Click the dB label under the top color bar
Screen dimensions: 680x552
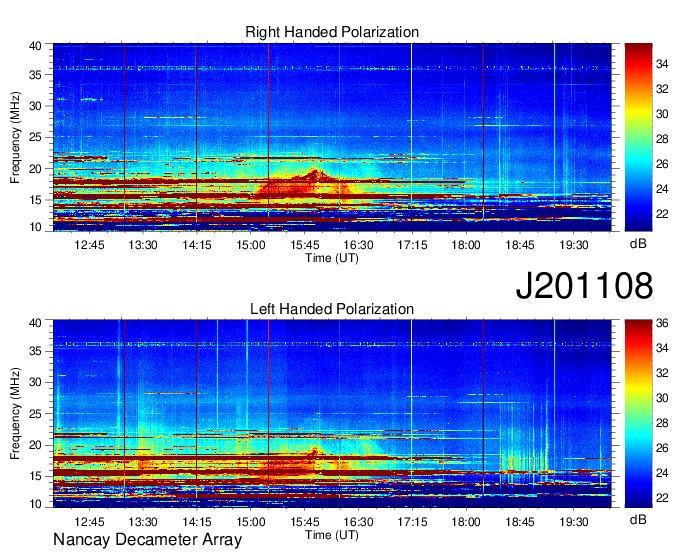638,244
